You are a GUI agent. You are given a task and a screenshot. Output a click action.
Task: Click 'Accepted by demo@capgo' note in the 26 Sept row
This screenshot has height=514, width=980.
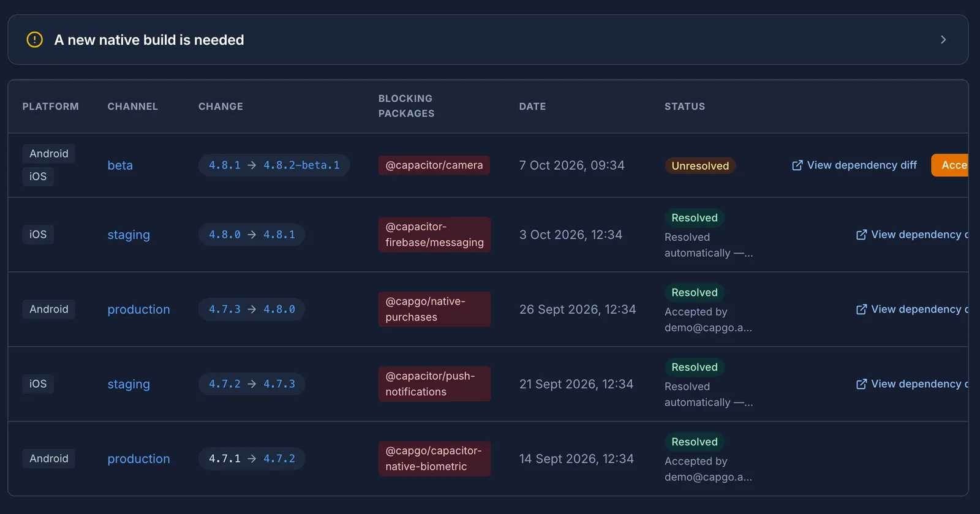point(709,320)
